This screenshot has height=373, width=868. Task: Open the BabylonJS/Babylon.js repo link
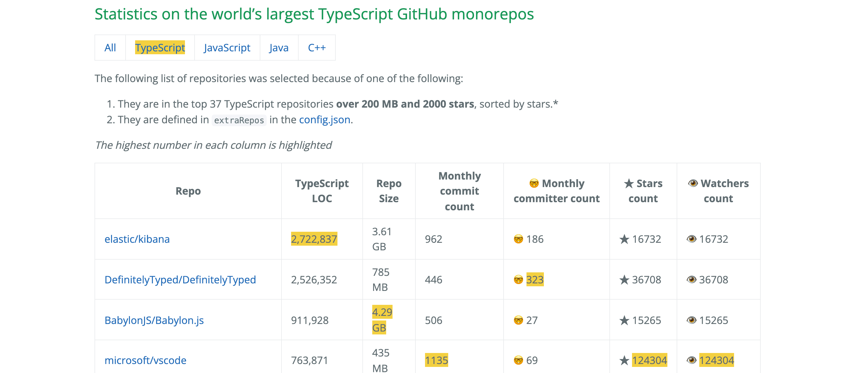tap(154, 320)
